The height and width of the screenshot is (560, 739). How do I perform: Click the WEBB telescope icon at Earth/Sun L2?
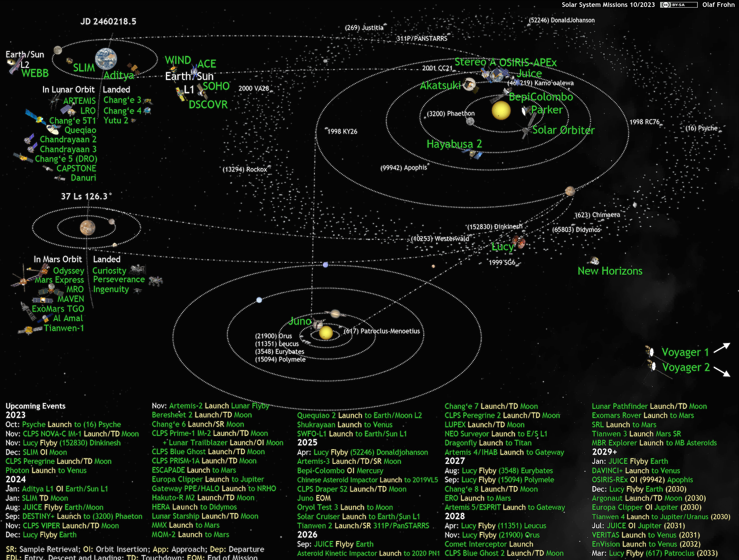click(x=15, y=65)
